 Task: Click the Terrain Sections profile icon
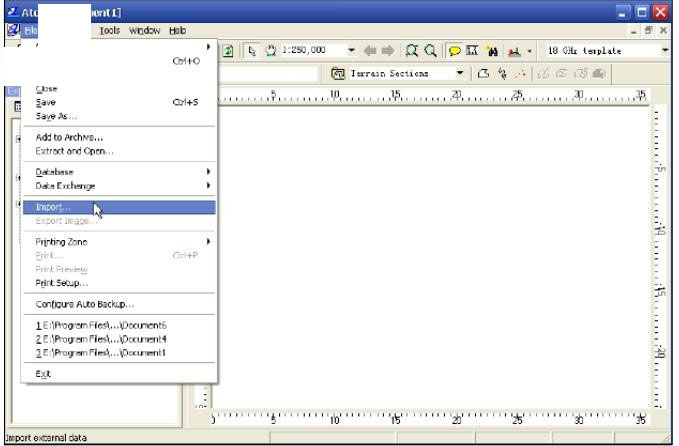pyautogui.click(x=338, y=73)
